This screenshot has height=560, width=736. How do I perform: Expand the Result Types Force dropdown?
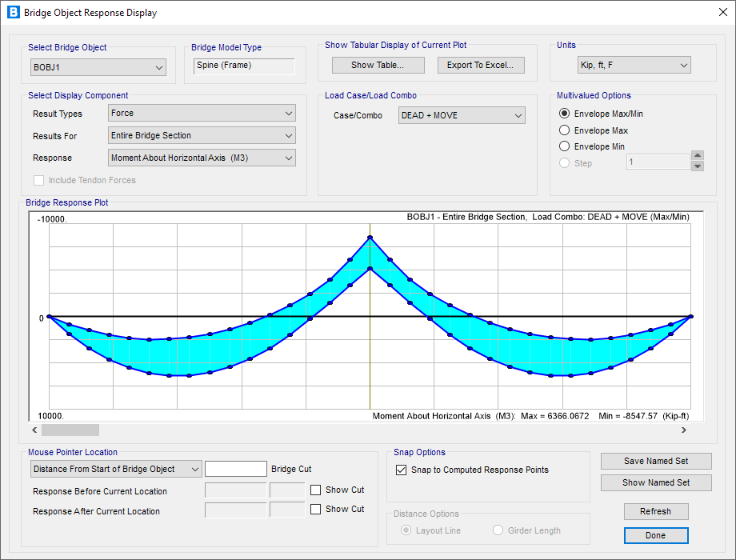(x=202, y=114)
